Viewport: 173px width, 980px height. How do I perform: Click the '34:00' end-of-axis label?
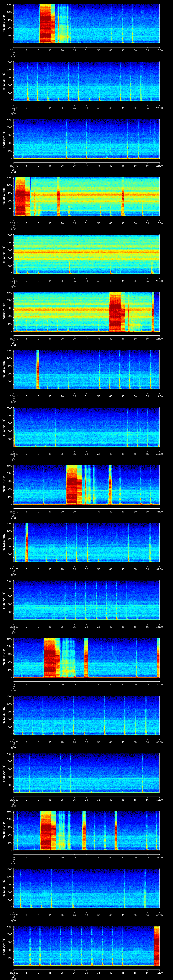click(x=159, y=684)
